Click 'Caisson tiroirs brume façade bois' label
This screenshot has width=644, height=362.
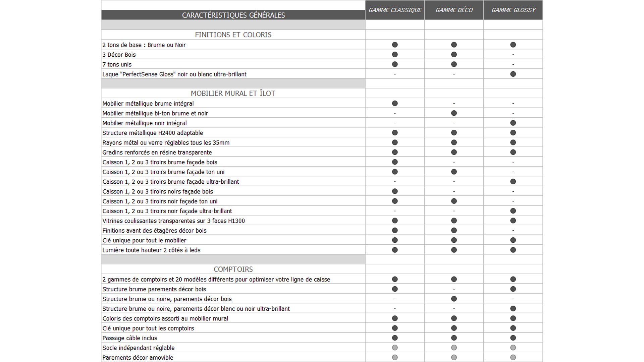160,162
